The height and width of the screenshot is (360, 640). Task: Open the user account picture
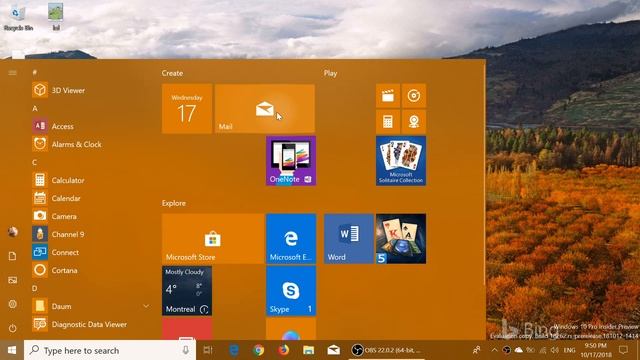pos(13,232)
